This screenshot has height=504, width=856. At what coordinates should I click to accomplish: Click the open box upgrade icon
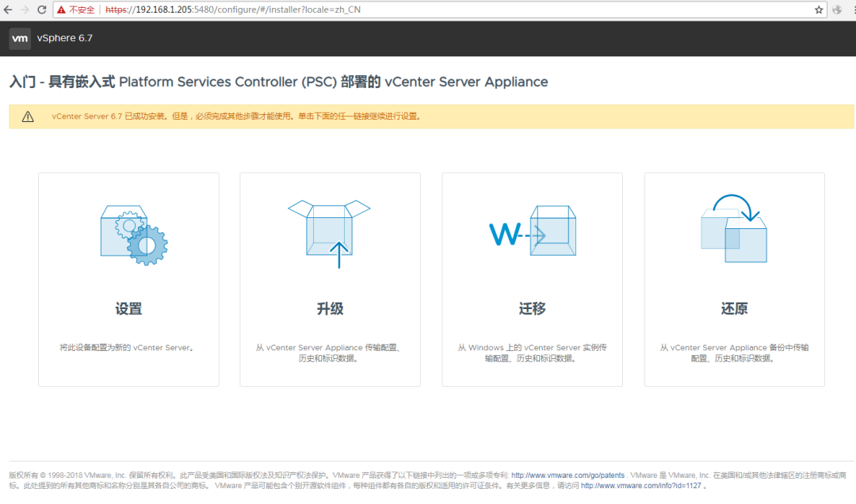[x=329, y=233]
